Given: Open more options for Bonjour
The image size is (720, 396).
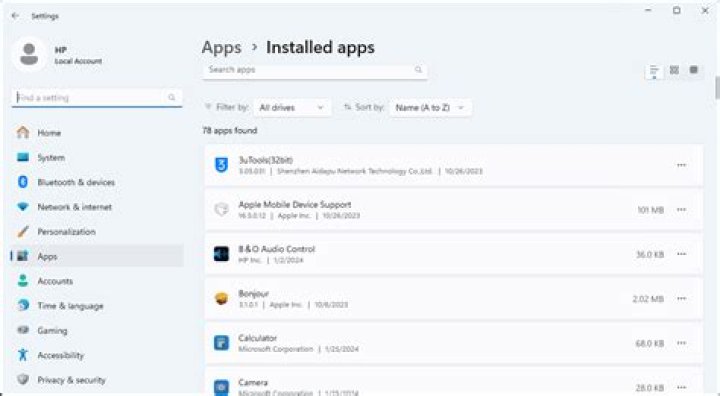Looking at the screenshot, I should (x=681, y=299).
